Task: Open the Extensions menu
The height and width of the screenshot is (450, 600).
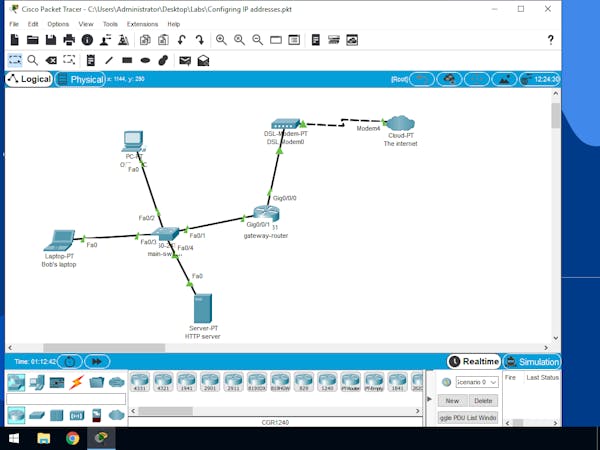Action: coord(142,24)
